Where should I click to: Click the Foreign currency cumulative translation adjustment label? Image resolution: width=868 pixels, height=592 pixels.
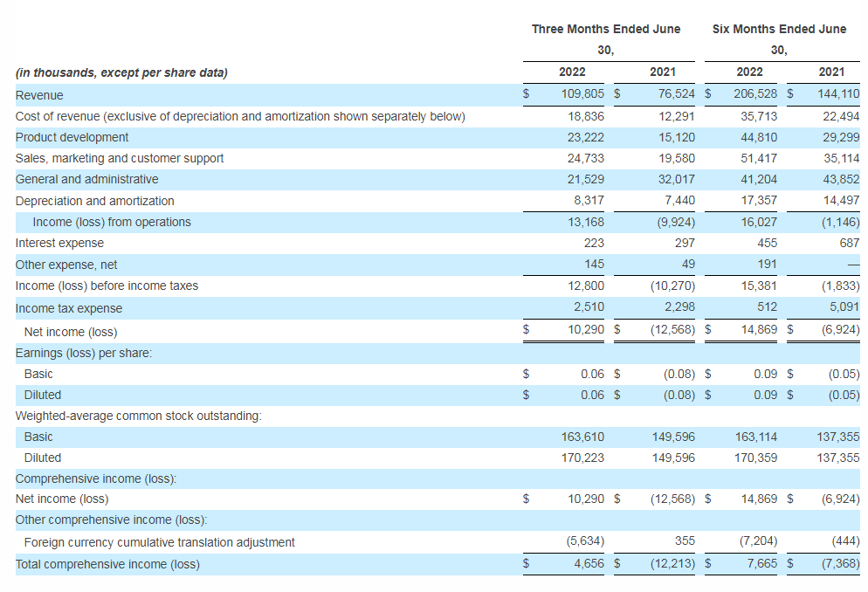[x=159, y=542]
